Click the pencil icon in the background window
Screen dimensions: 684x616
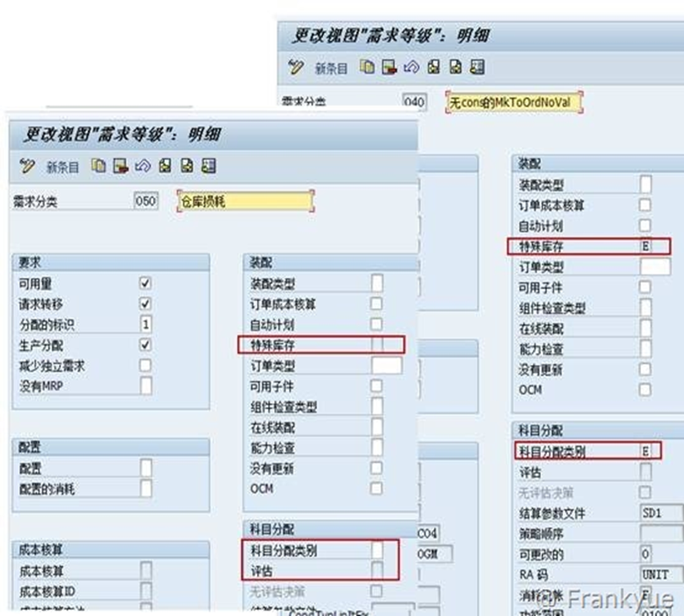pyautogui.click(x=296, y=66)
